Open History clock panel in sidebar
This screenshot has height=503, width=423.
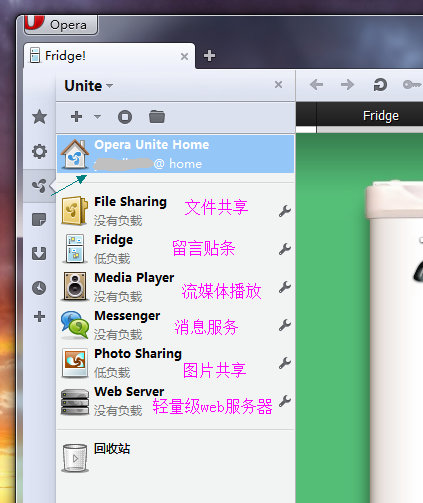click(39, 288)
